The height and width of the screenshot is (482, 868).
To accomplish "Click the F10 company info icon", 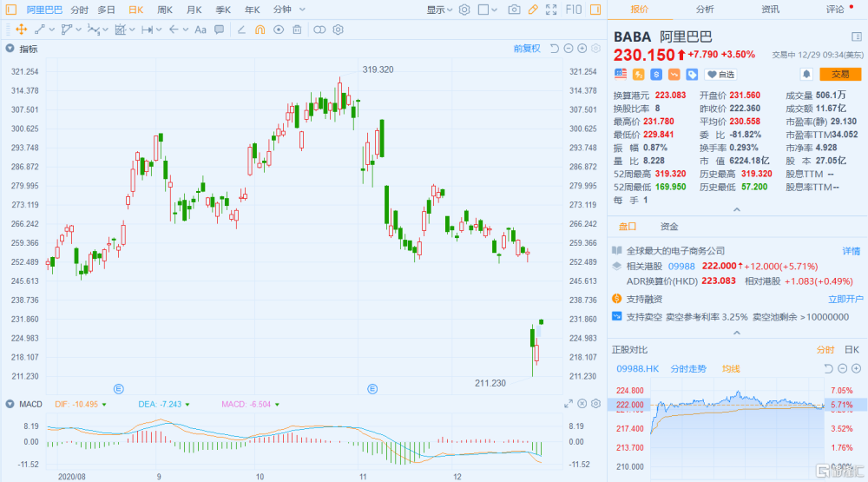I will click(x=574, y=10).
